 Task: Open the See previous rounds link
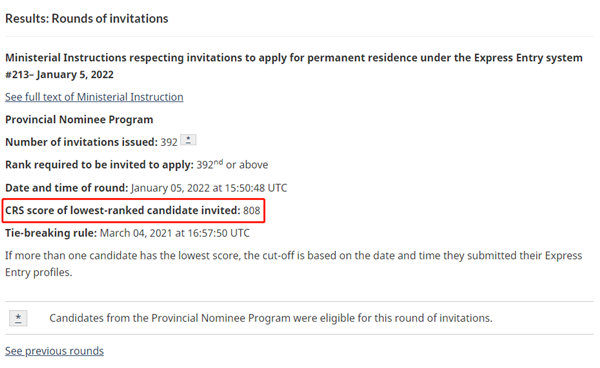click(x=54, y=351)
